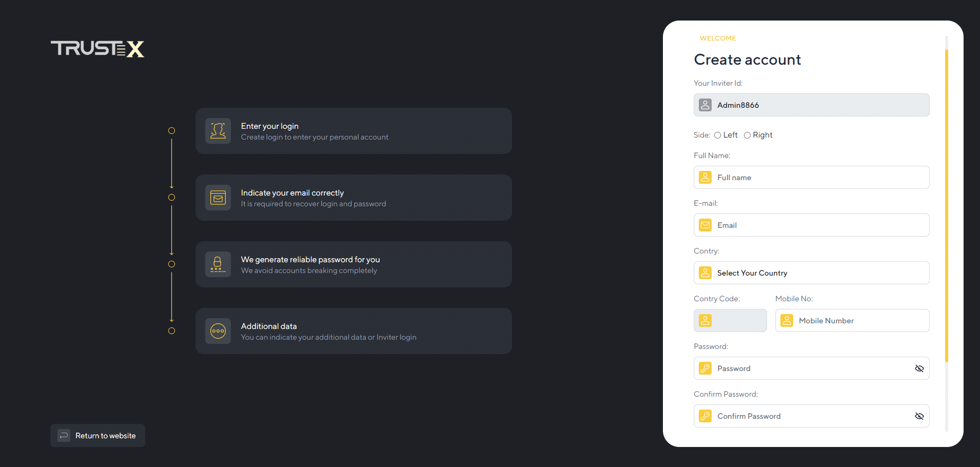Click the user icon beside Admin8866
980x467 pixels.
tap(705, 105)
